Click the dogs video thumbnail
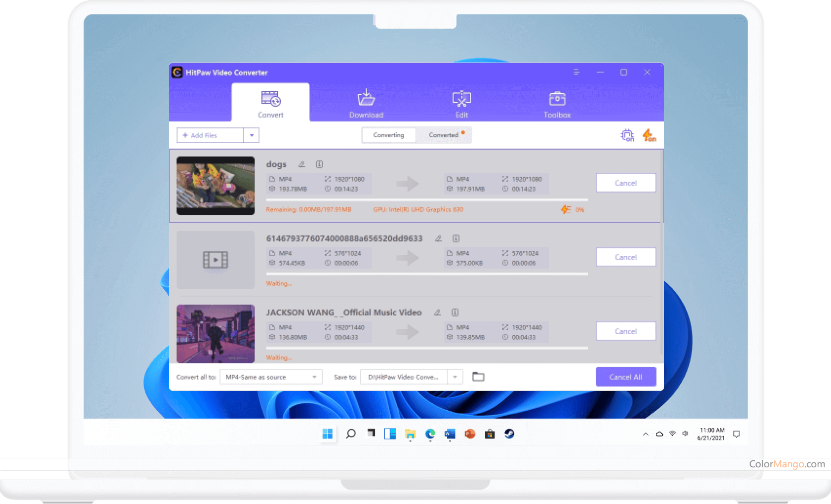 coord(215,186)
